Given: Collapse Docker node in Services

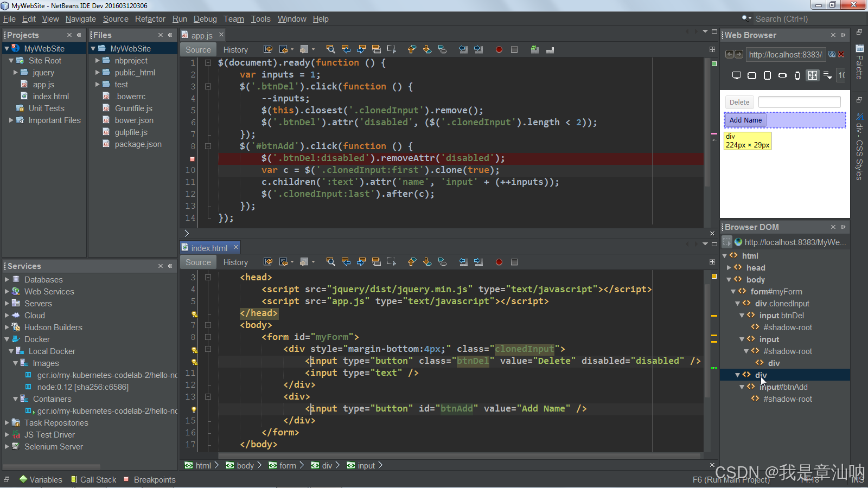Looking at the screenshot, I should click(x=7, y=339).
